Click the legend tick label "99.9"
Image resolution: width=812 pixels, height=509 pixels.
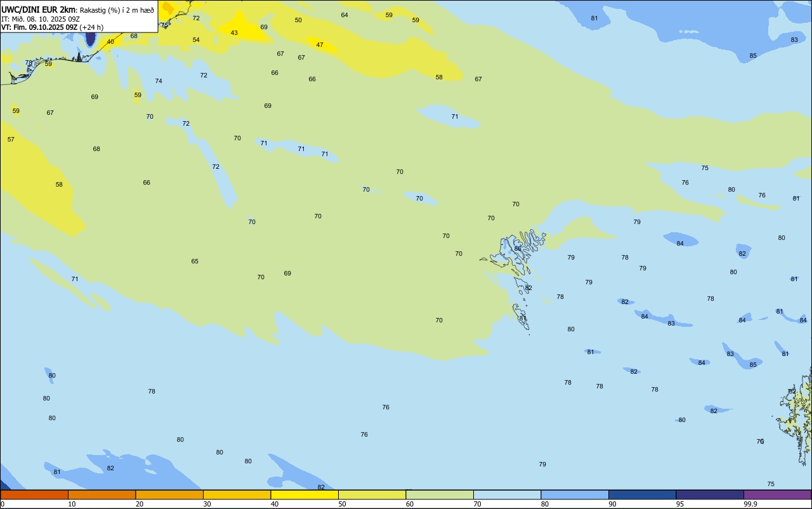coord(750,504)
